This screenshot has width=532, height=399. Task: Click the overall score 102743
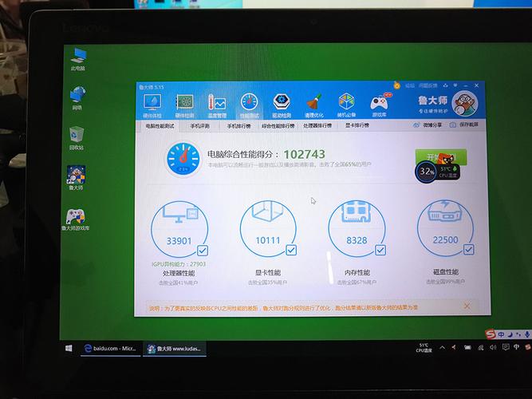(x=305, y=155)
